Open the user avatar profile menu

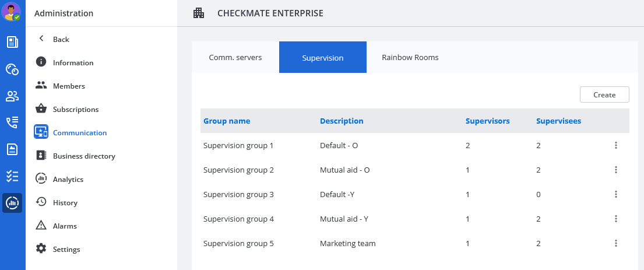12,12
